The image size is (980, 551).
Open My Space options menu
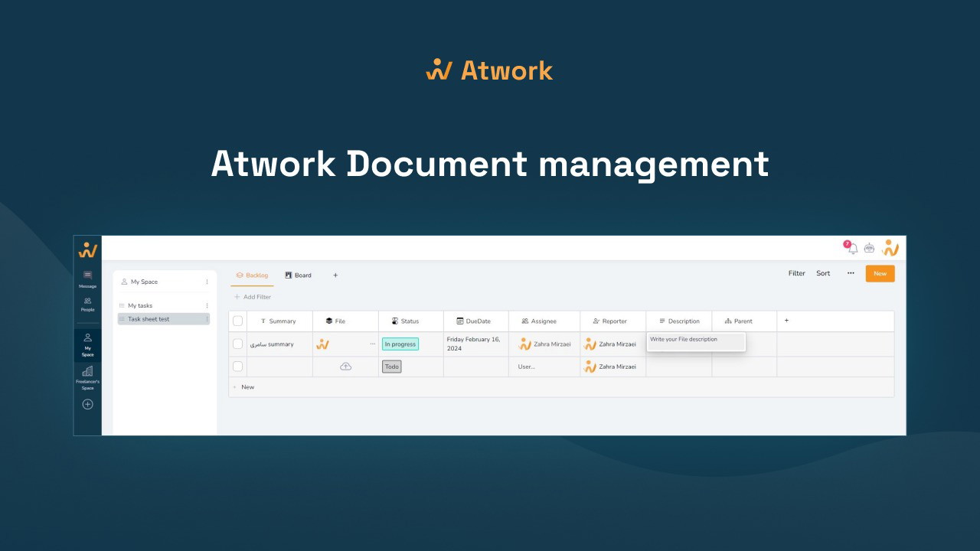[x=207, y=282]
